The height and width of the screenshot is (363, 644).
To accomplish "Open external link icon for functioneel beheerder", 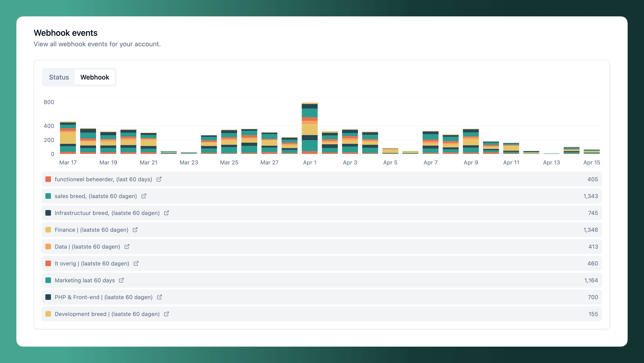I will click(x=159, y=179).
